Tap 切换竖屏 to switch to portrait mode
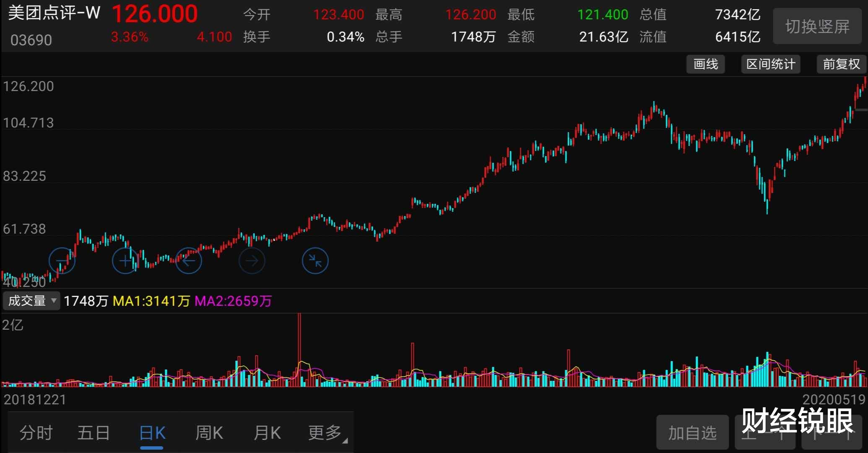Image resolution: width=868 pixels, height=453 pixels. tap(817, 26)
